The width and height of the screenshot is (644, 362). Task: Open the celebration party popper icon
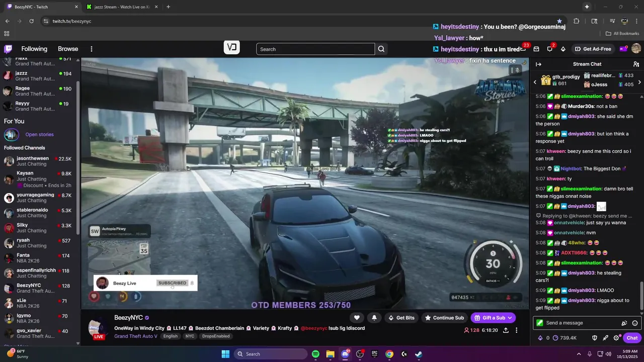click(x=624, y=323)
